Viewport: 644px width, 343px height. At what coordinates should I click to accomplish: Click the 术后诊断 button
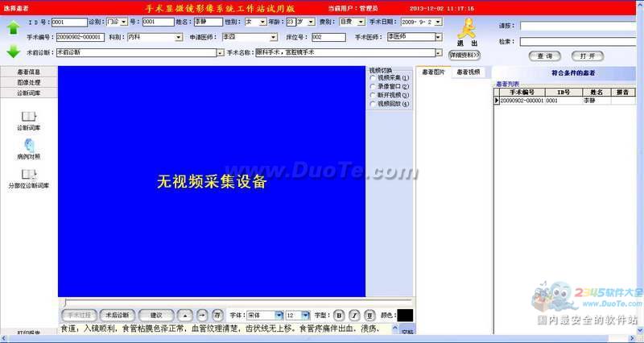[x=117, y=316]
